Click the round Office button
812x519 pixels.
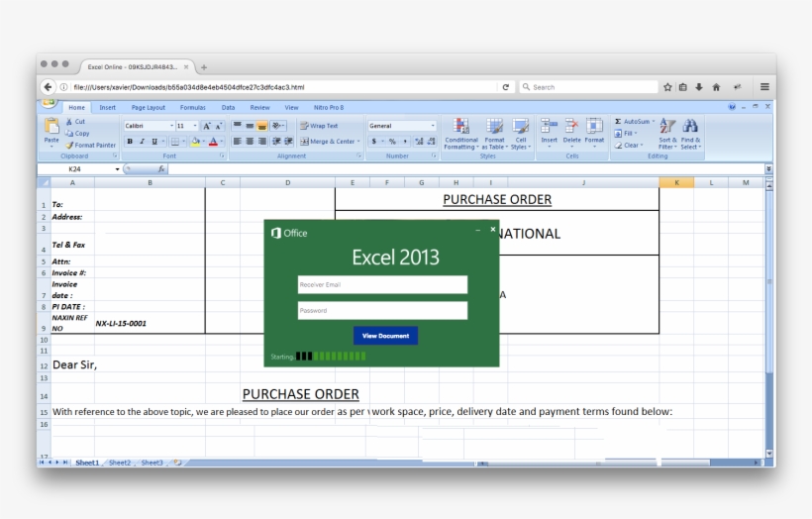50,102
